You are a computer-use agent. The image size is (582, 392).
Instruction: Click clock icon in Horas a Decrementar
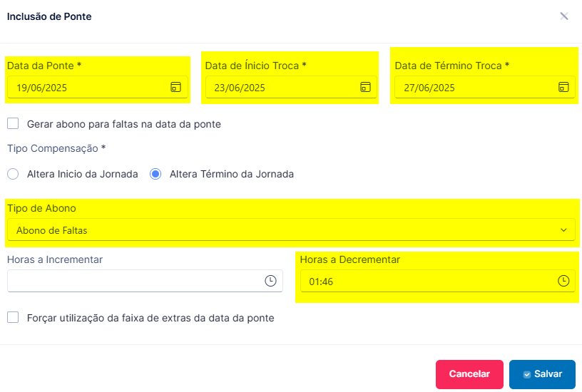coord(563,281)
